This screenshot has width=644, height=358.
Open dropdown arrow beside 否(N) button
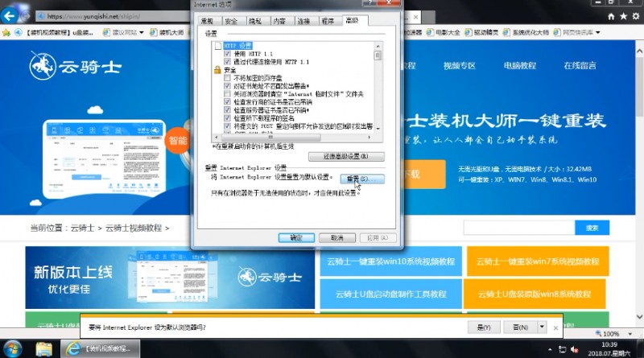pos(542,327)
